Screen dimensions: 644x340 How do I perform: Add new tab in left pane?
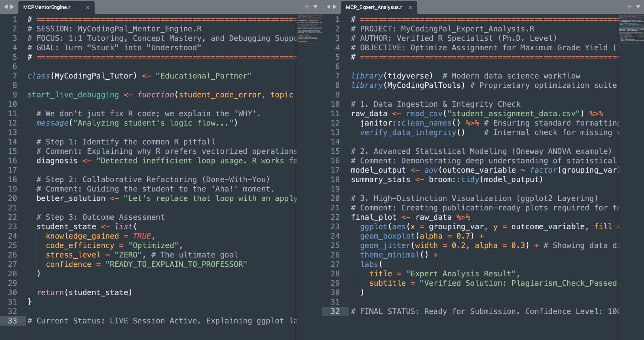pyautogui.click(x=307, y=7)
